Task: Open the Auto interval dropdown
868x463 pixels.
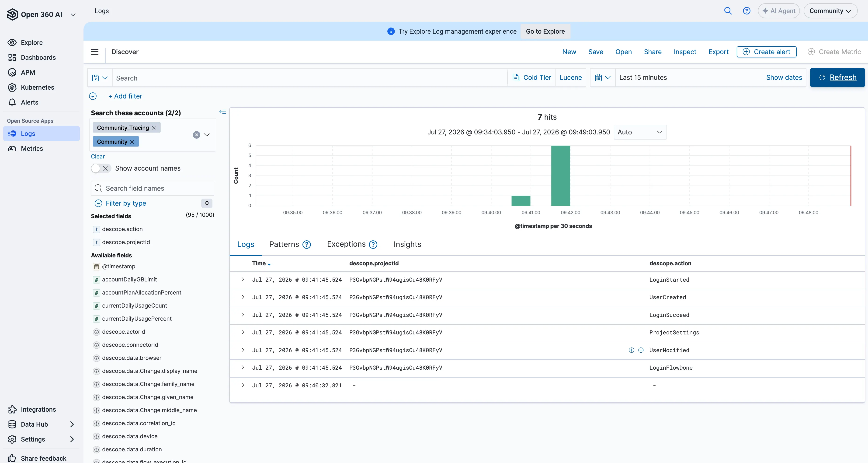Action: (640, 132)
